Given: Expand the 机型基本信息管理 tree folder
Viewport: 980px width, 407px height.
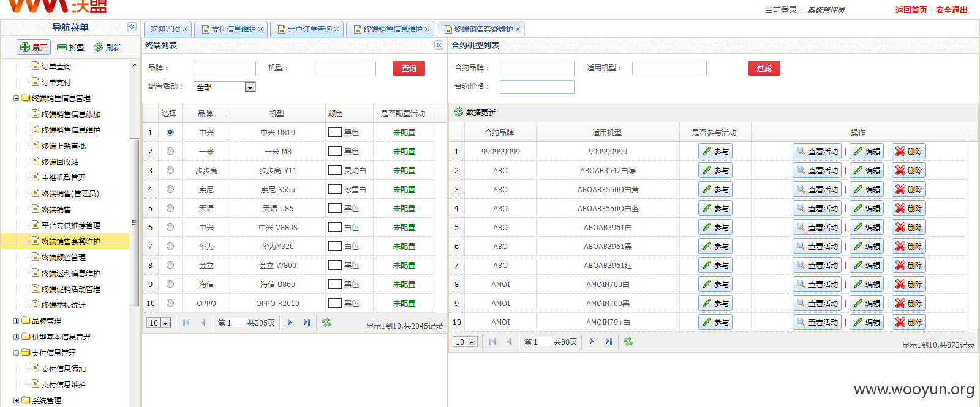Looking at the screenshot, I should click(17, 337).
